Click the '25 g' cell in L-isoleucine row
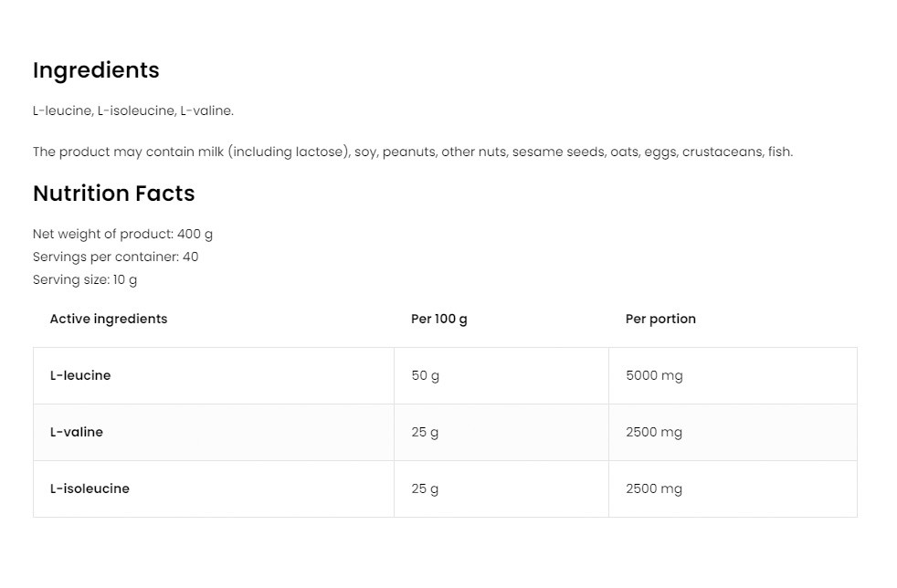Screen dimensions: 897x588 [x=425, y=488]
